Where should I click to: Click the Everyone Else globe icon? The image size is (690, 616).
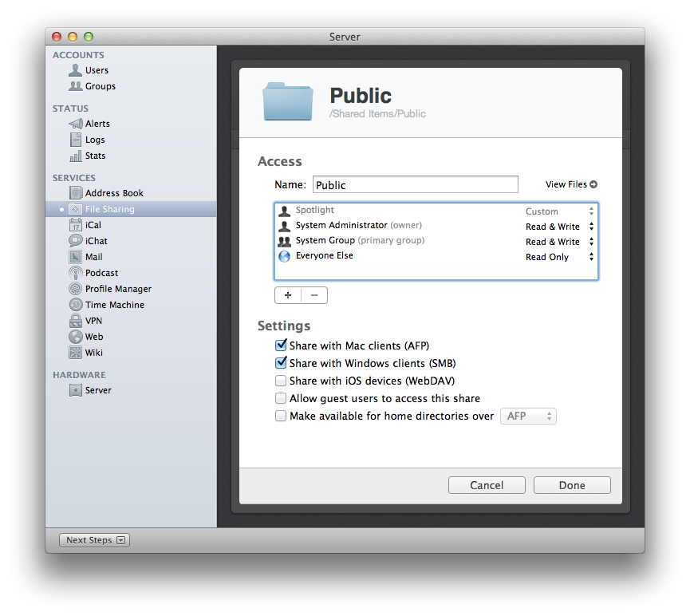tap(284, 256)
